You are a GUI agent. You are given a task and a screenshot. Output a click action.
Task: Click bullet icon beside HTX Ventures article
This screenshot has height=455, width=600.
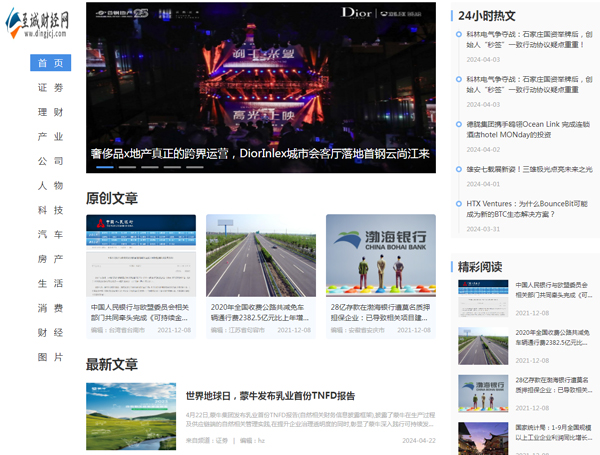click(x=459, y=204)
